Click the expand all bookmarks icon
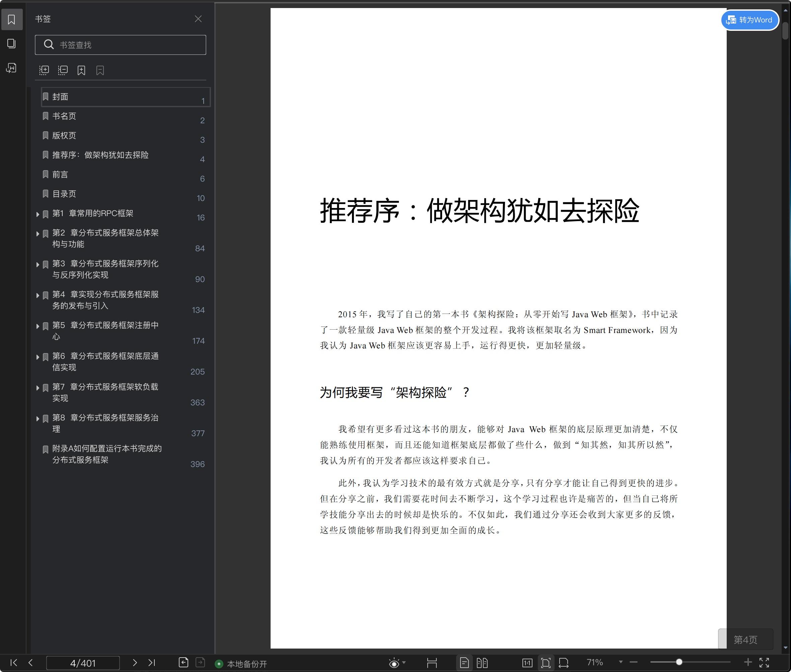The width and height of the screenshot is (791, 672). [44, 70]
